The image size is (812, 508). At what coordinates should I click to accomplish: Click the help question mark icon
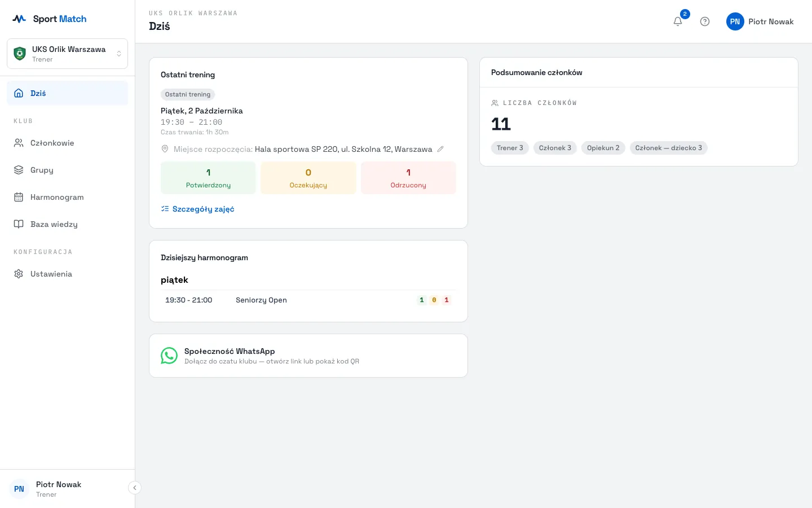point(705,21)
